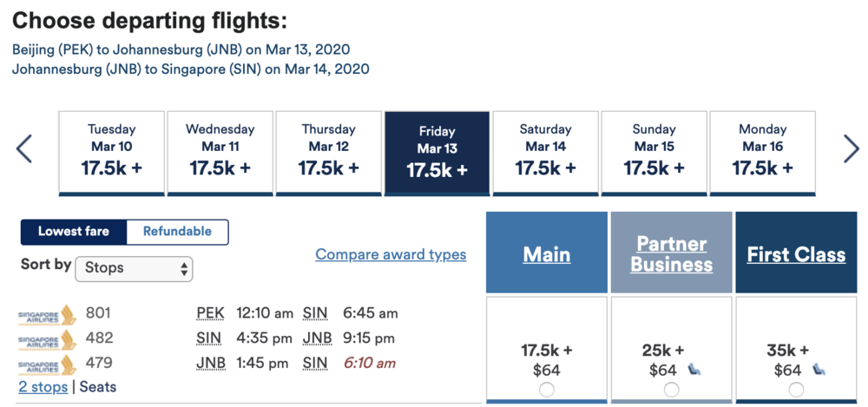
Task: Switch to Refundable fares
Action: point(177,232)
